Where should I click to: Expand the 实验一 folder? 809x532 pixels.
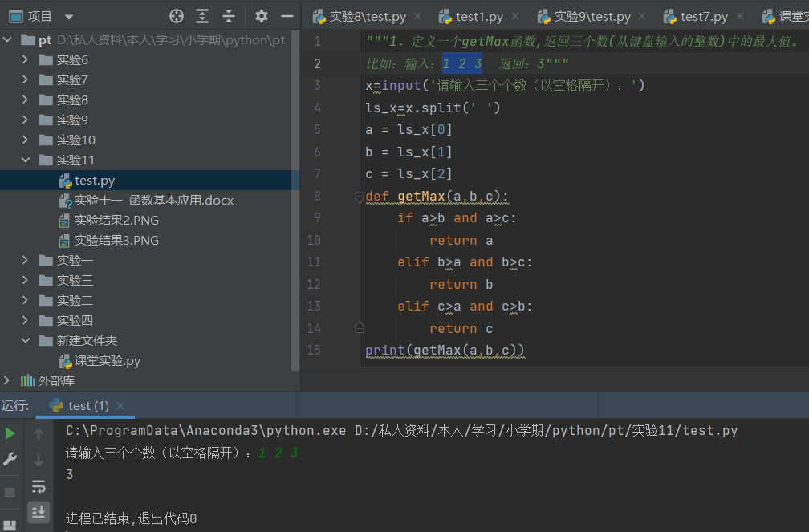(25, 260)
